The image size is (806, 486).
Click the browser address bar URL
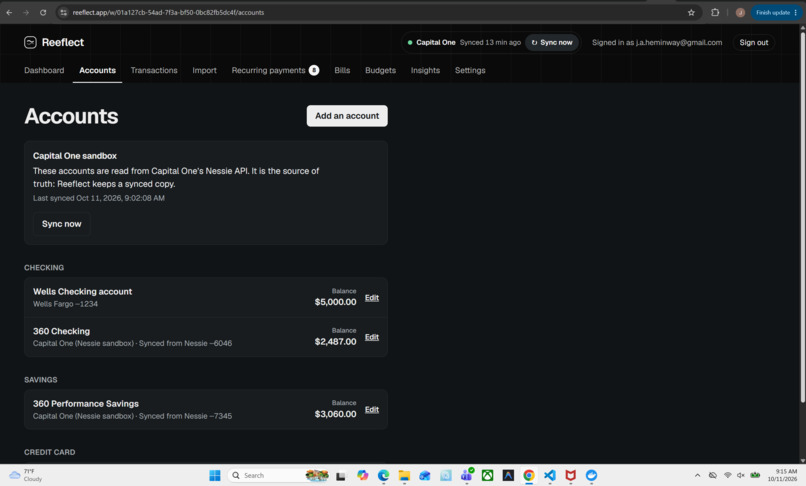168,12
